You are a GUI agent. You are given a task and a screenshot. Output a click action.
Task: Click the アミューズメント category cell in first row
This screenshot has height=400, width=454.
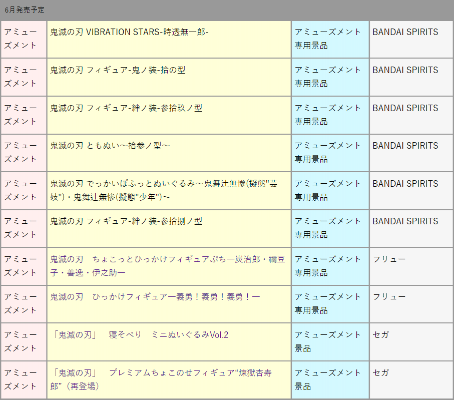point(23,40)
